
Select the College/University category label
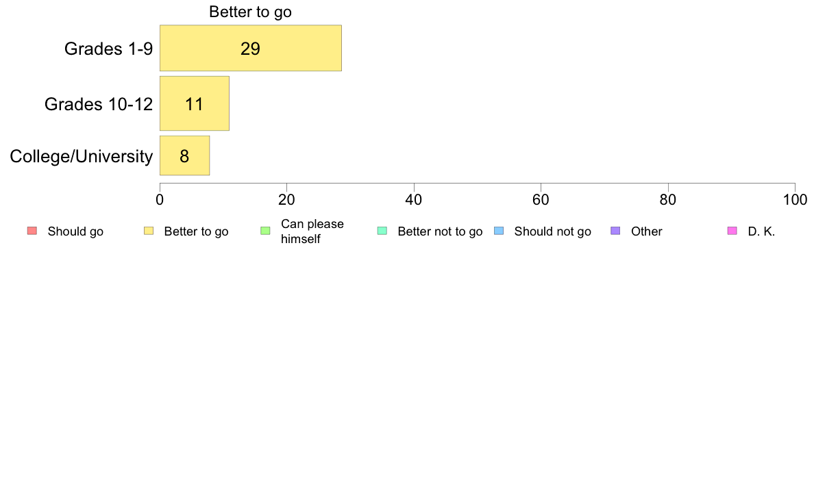pos(82,156)
